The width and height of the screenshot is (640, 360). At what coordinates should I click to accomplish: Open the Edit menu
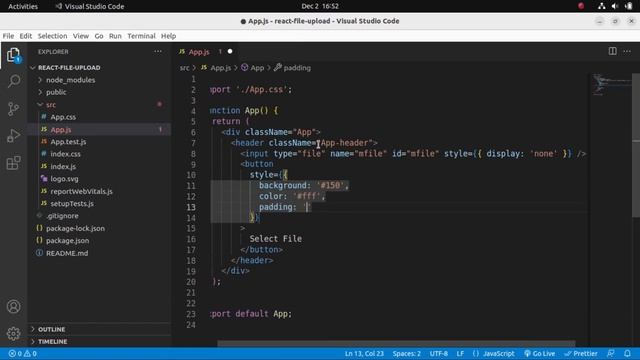pyautogui.click(x=26, y=36)
